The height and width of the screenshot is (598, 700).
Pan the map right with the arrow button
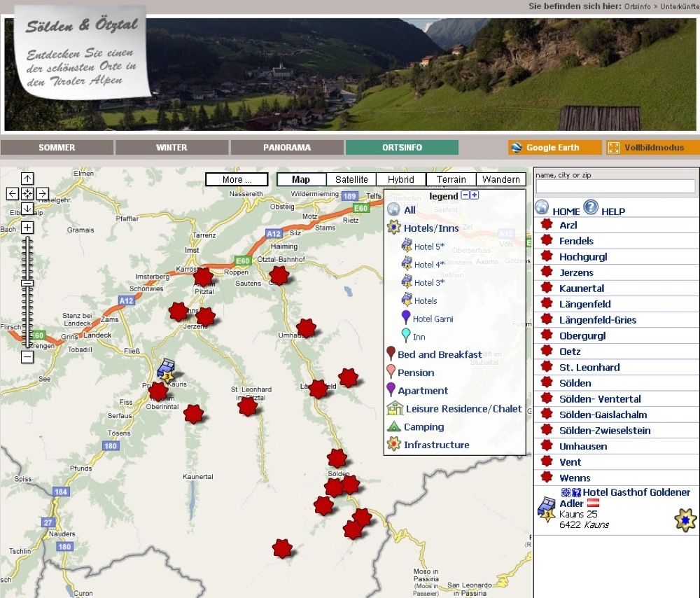(43, 193)
